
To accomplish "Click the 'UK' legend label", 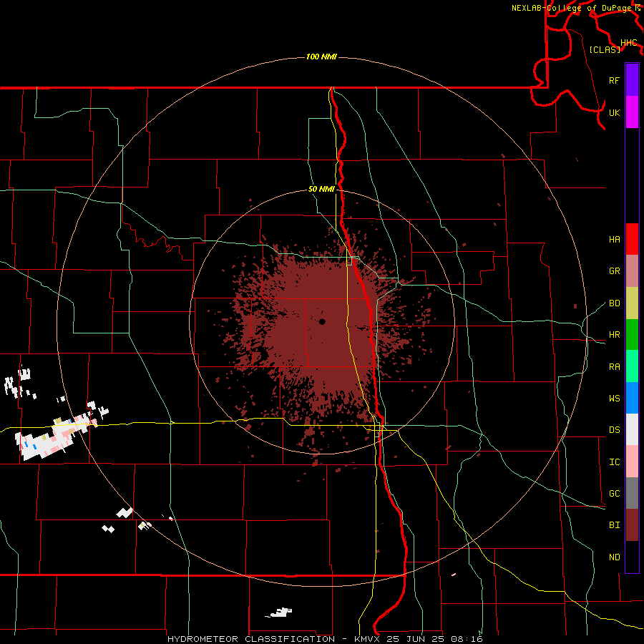I will point(614,112).
